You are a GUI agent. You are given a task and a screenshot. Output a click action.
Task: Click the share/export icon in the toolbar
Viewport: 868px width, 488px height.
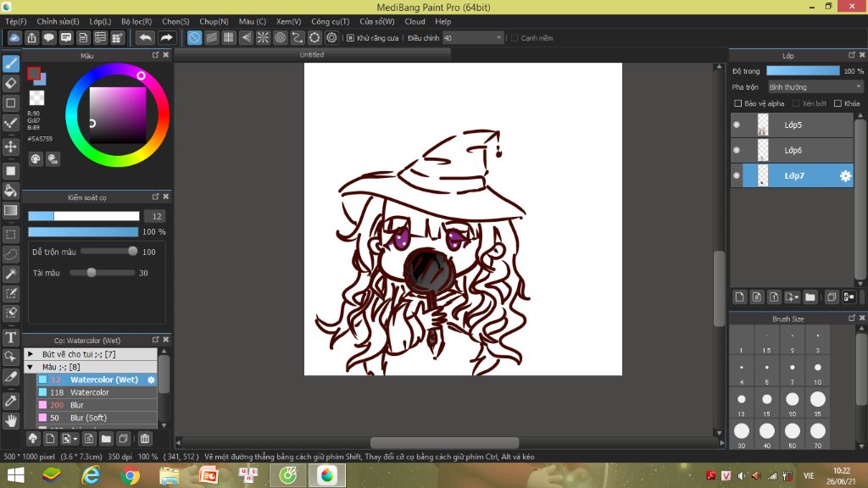[x=31, y=37]
